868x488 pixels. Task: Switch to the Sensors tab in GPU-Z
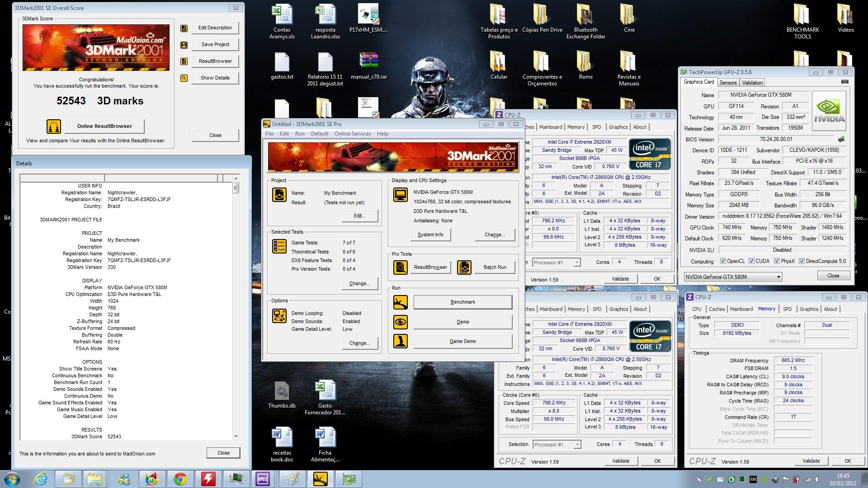728,83
